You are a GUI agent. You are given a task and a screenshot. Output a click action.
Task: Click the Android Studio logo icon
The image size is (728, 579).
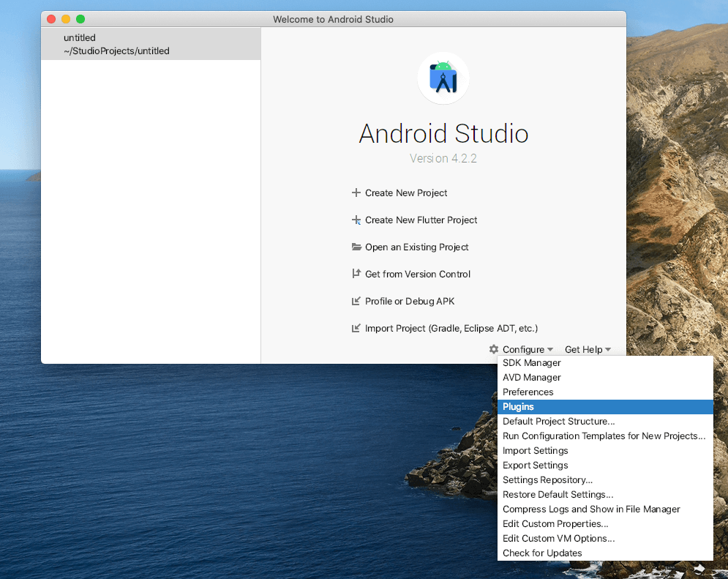click(443, 78)
